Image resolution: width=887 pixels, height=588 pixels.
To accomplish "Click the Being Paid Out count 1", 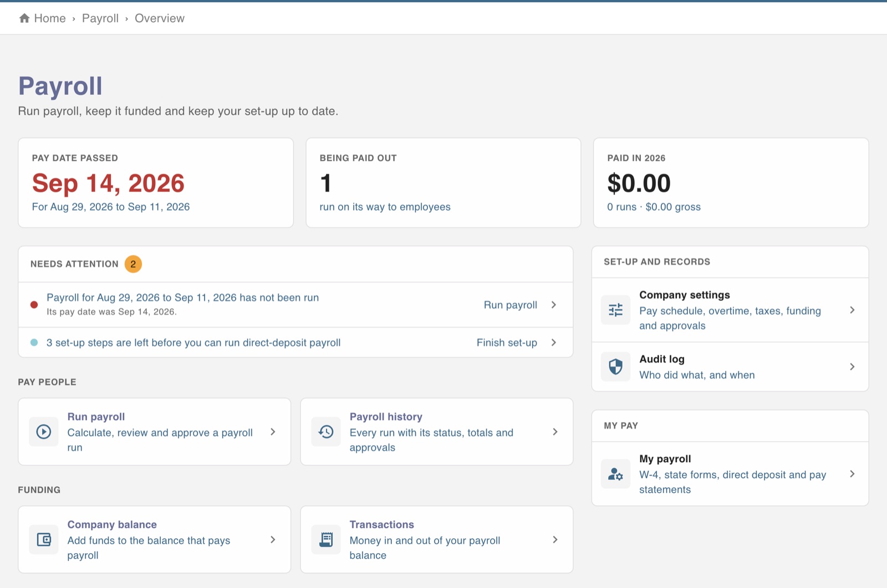I will [325, 183].
